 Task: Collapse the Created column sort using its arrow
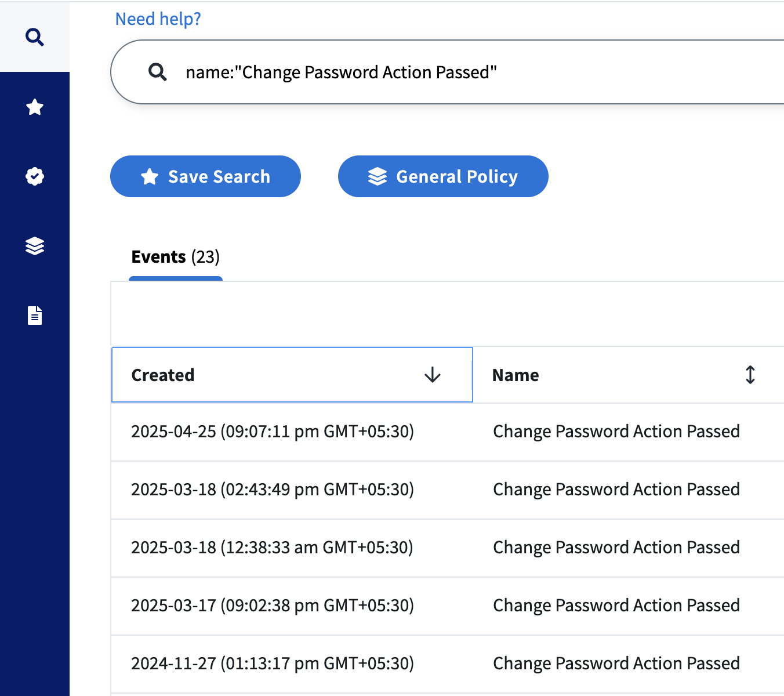pos(432,375)
